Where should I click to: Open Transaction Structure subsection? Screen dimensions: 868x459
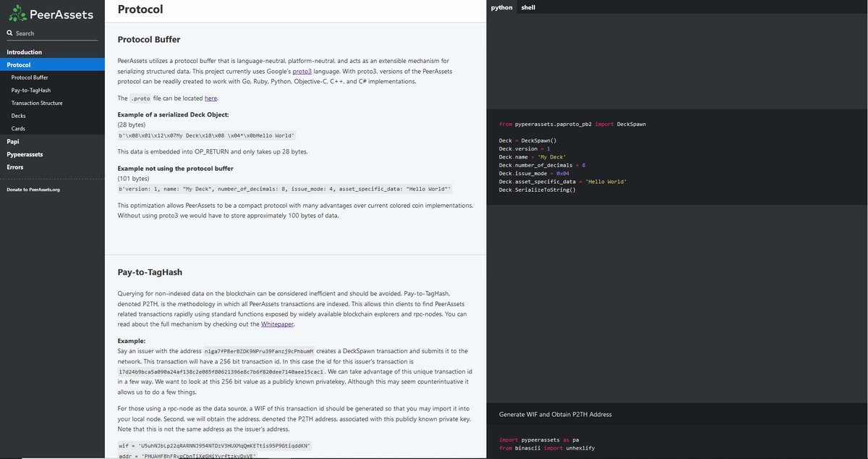[37, 103]
